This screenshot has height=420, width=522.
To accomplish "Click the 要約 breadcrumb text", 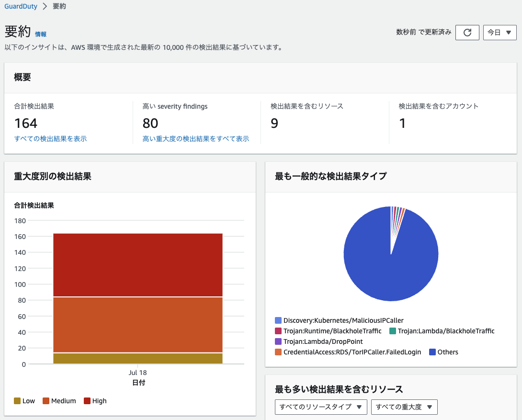I will (x=59, y=6).
